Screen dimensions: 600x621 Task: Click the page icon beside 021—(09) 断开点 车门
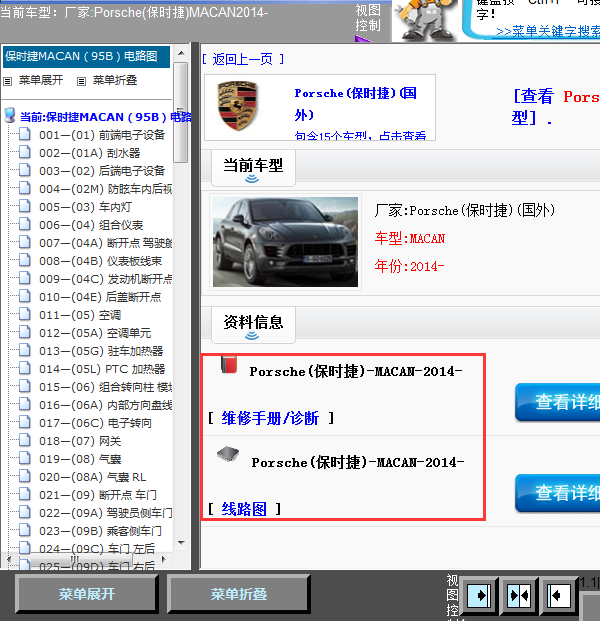[25, 494]
